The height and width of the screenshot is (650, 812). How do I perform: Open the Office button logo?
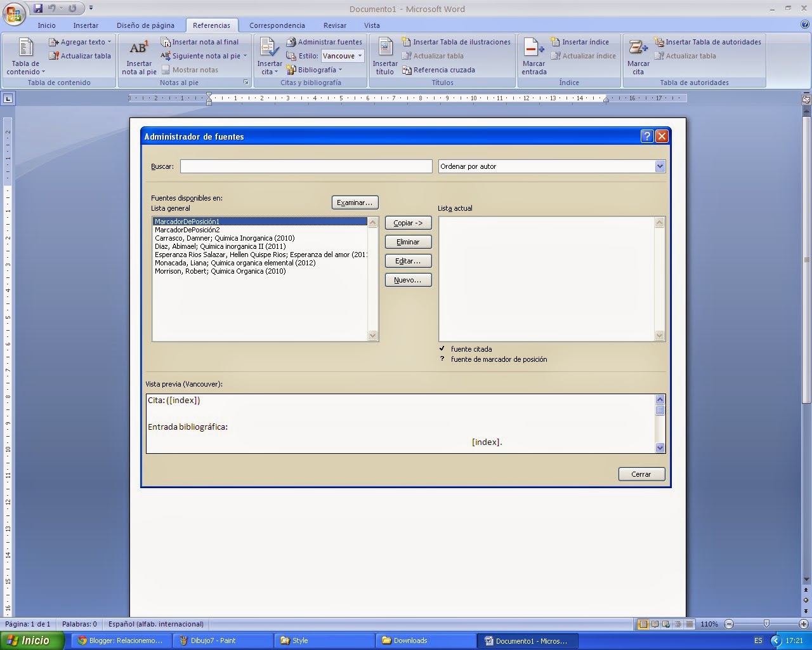13,13
